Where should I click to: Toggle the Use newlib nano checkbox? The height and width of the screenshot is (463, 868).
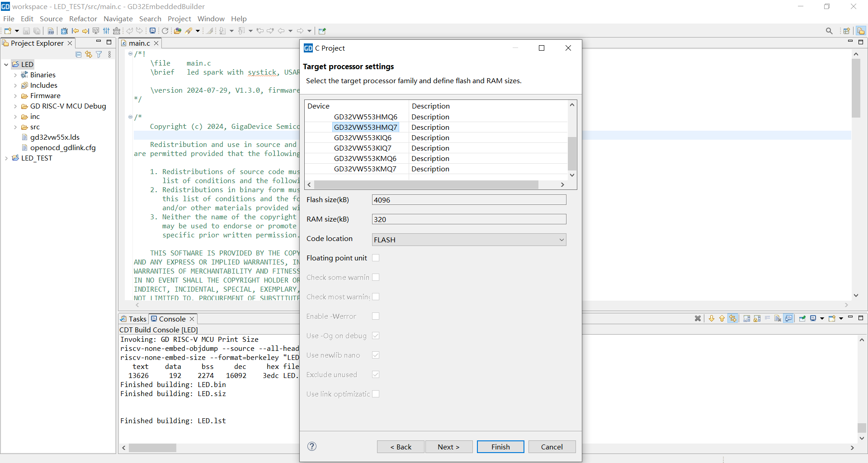tap(376, 355)
